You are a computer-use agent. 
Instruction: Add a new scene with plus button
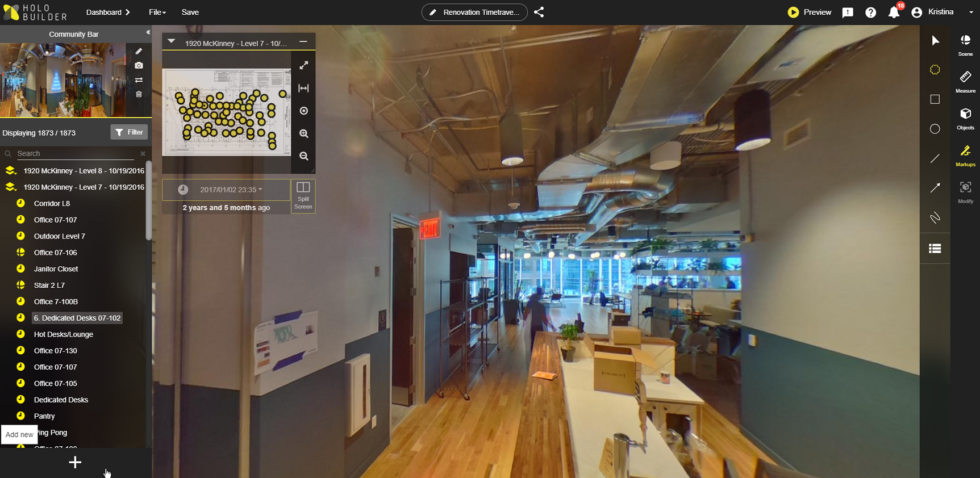pyautogui.click(x=75, y=463)
